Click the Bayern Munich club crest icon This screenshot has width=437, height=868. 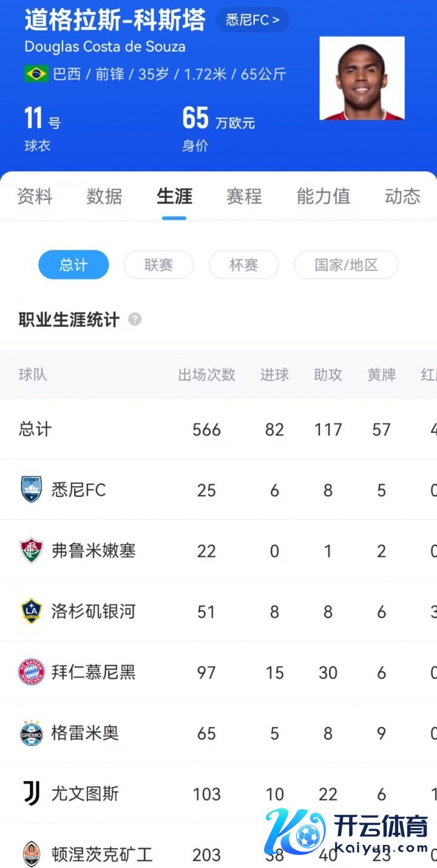click(32, 672)
